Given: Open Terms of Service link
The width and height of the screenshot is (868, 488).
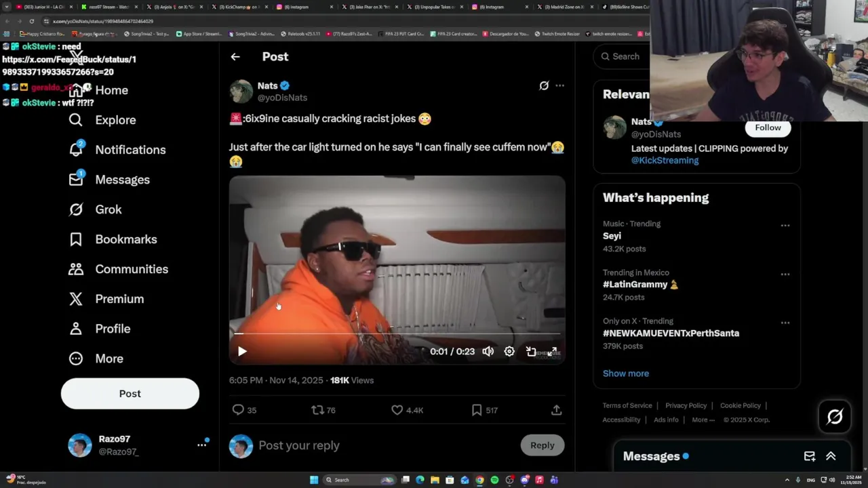Looking at the screenshot, I should (x=627, y=405).
